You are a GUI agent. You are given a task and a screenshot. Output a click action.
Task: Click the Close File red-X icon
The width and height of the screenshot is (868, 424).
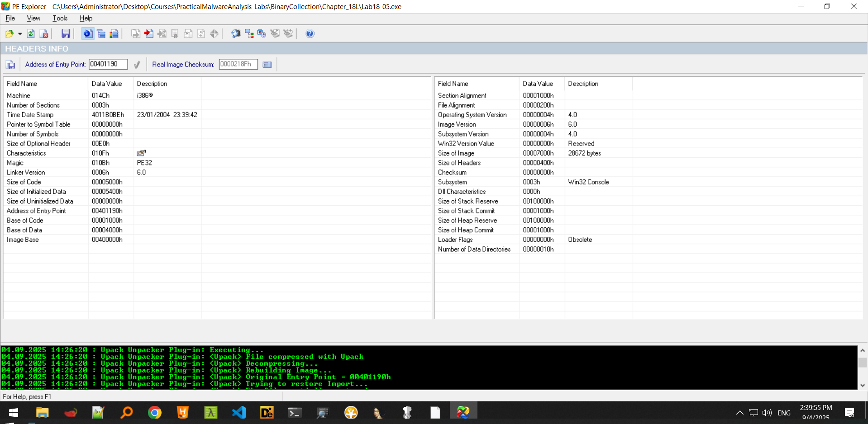point(44,34)
